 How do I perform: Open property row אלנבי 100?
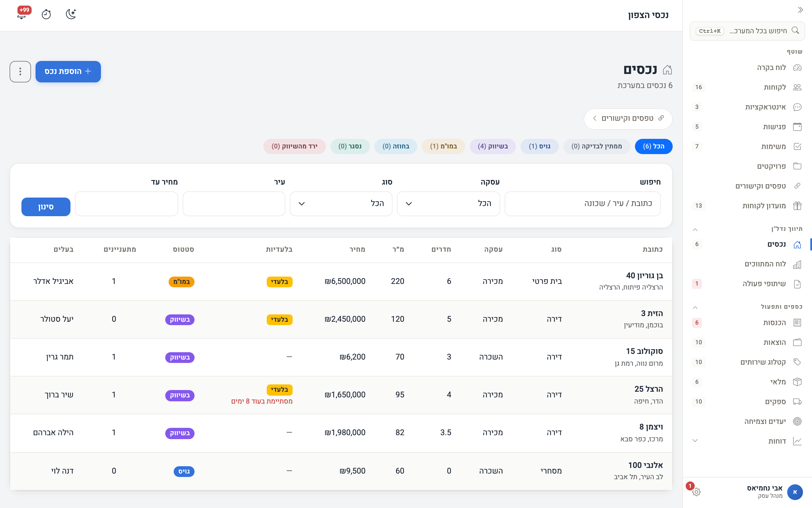pyautogui.click(x=341, y=471)
